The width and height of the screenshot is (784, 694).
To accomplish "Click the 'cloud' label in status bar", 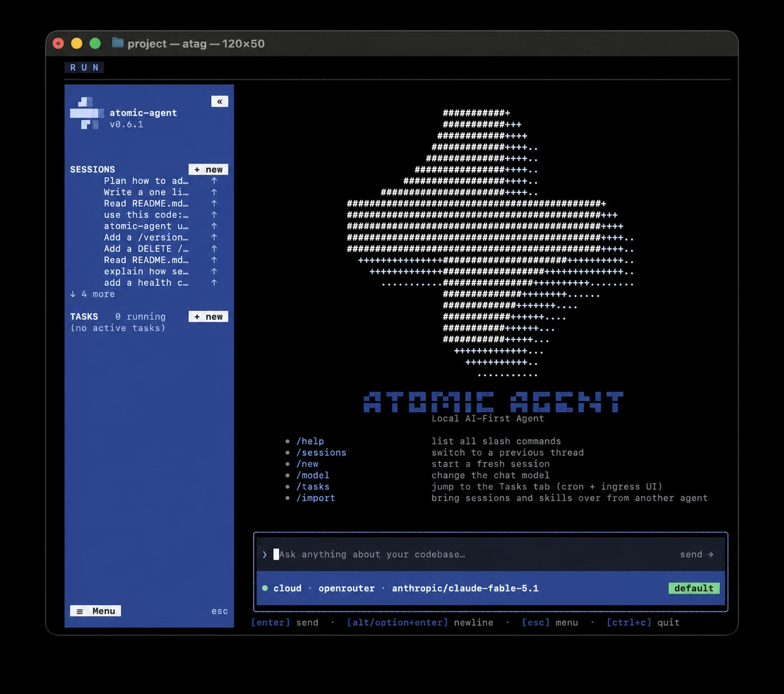I will [287, 588].
